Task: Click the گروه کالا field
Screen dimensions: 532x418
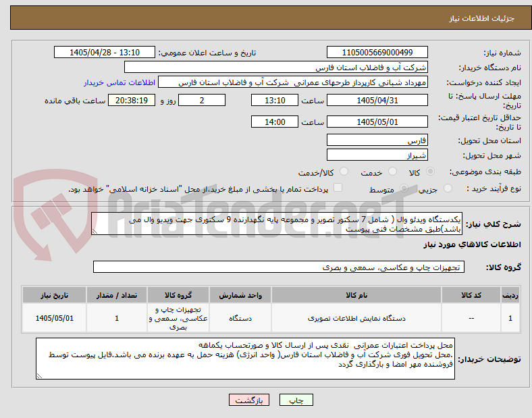Action: point(279,267)
